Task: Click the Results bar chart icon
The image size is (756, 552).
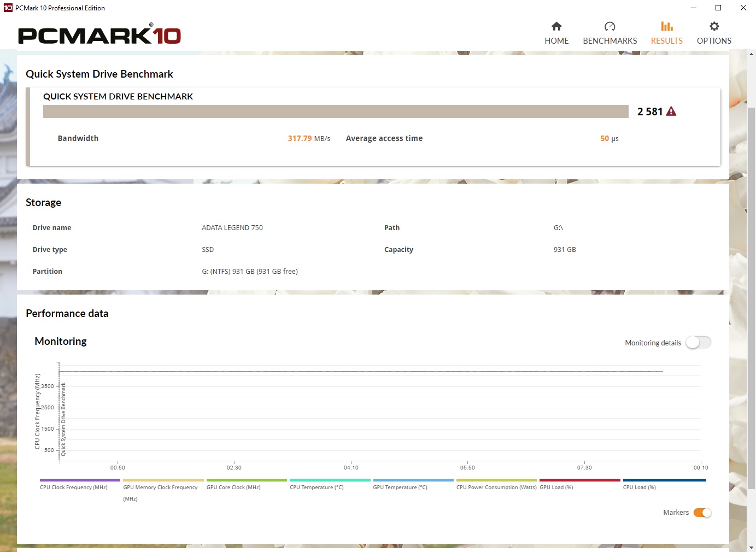Action: point(667,26)
